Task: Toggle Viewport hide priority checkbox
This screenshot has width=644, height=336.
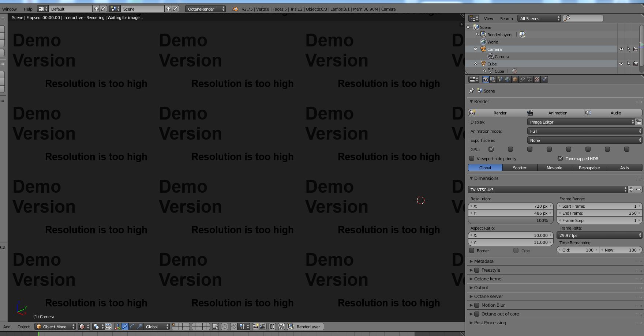Action: tap(472, 158)
